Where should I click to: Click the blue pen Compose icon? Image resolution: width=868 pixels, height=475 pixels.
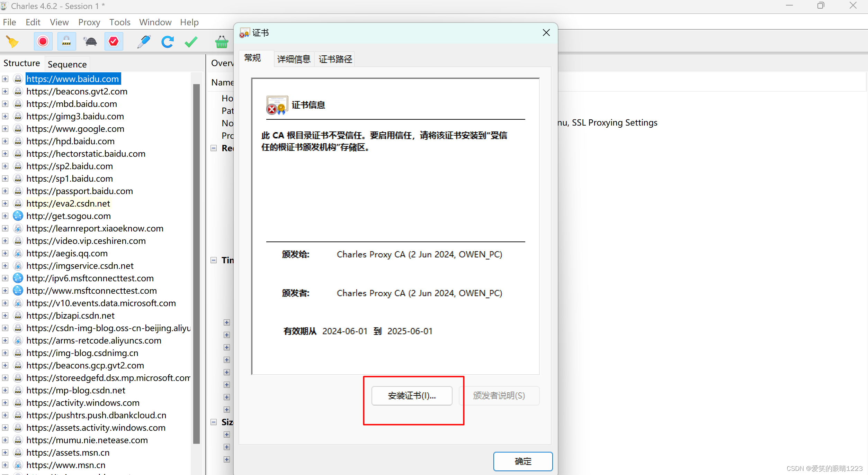[x=144, y=42]
